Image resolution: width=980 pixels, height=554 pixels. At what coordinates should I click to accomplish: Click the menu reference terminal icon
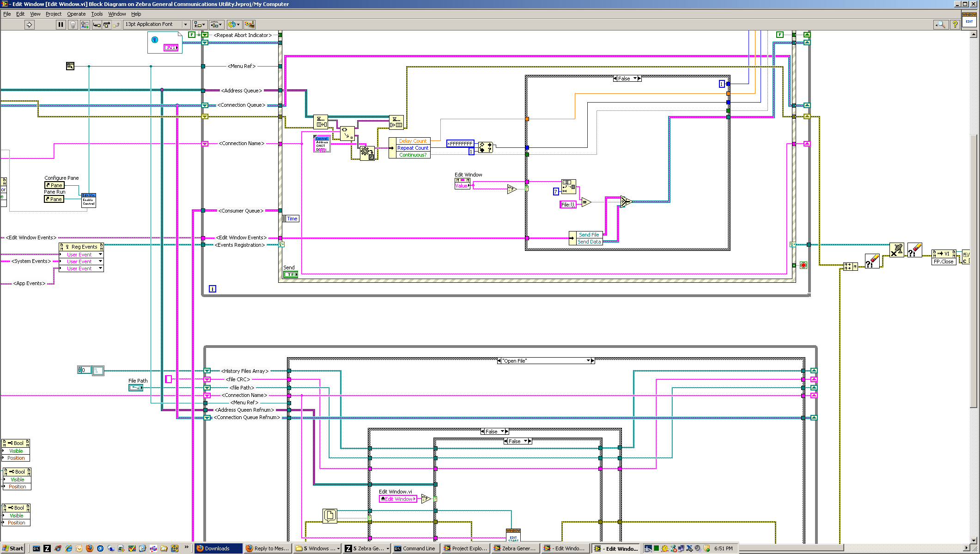point(70,66)
